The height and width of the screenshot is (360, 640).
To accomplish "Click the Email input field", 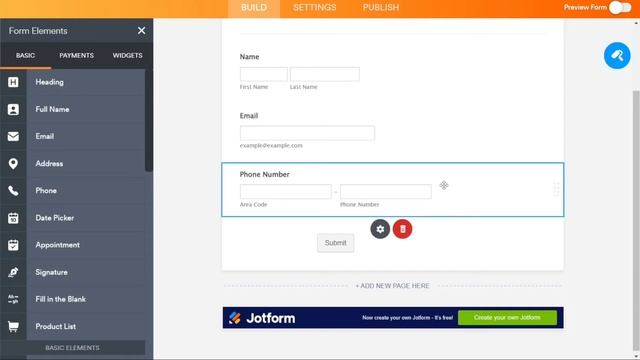I will coord(307,133).
